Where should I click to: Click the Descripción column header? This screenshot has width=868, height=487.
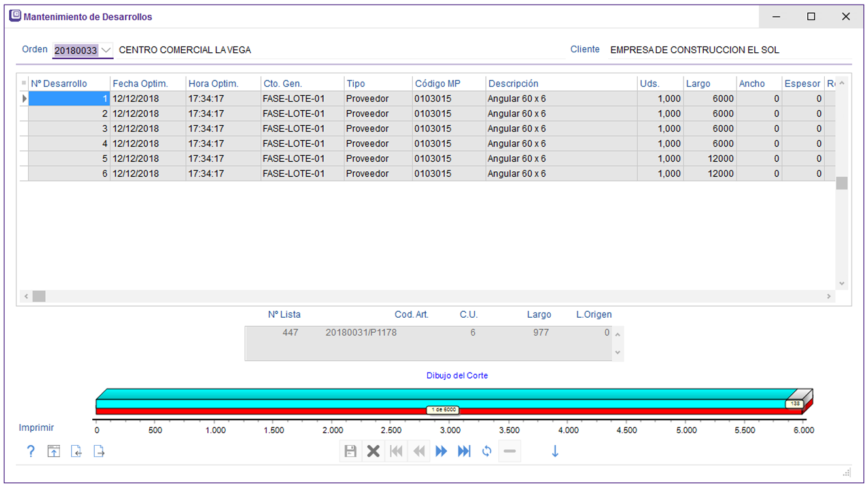tap(513, 84)
